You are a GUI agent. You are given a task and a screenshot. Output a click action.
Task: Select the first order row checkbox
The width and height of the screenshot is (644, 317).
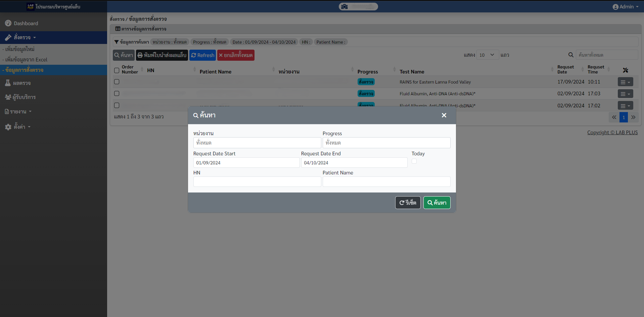click(x=117, y=82)
